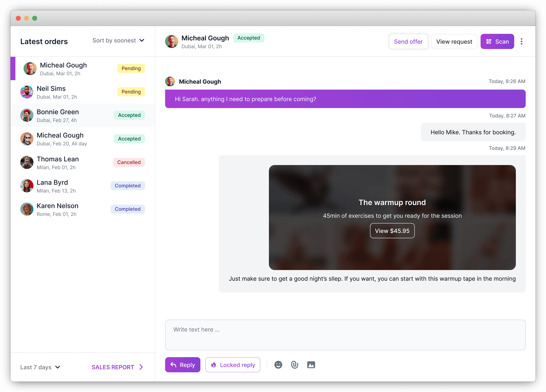Viewport: 546px width, 392px height.
Task: Select the Micheal Gough pending order
Action: [x=83, y=69]
